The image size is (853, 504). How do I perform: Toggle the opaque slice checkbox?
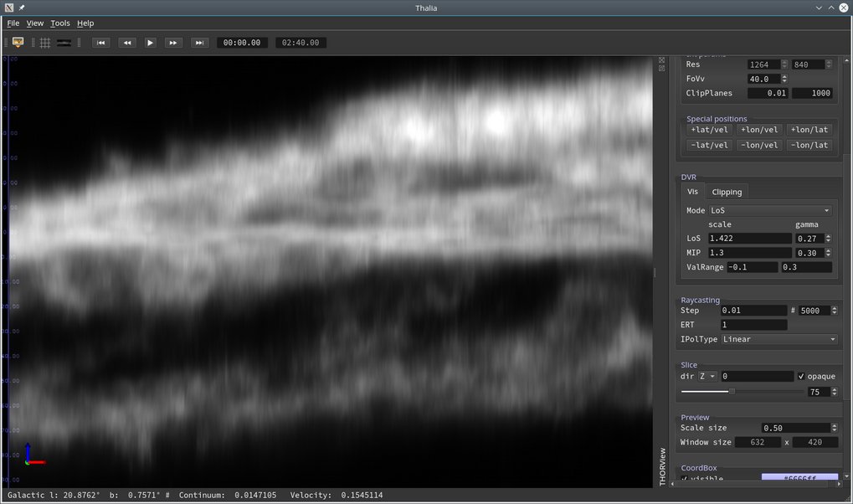pos(802,377)
